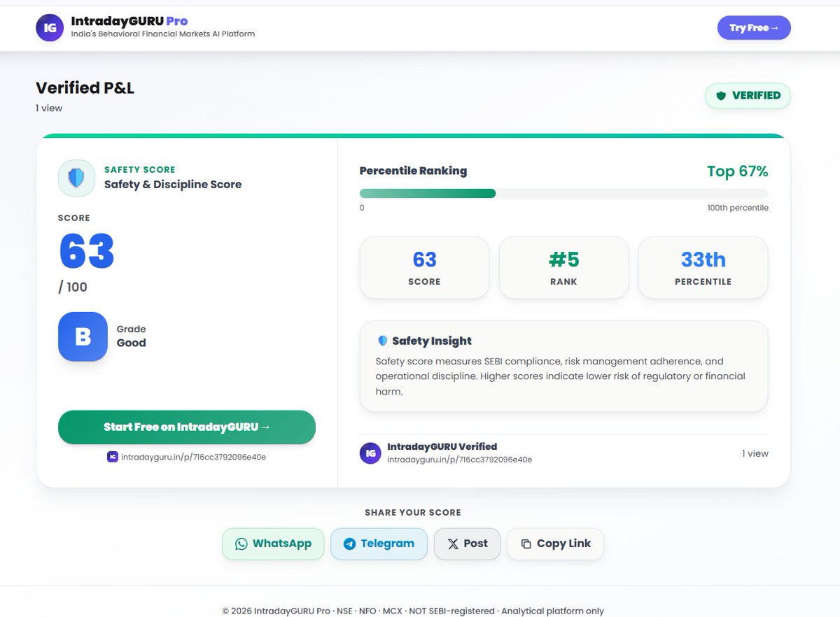Click the small IG icon under Start Free

pos(112,457)
